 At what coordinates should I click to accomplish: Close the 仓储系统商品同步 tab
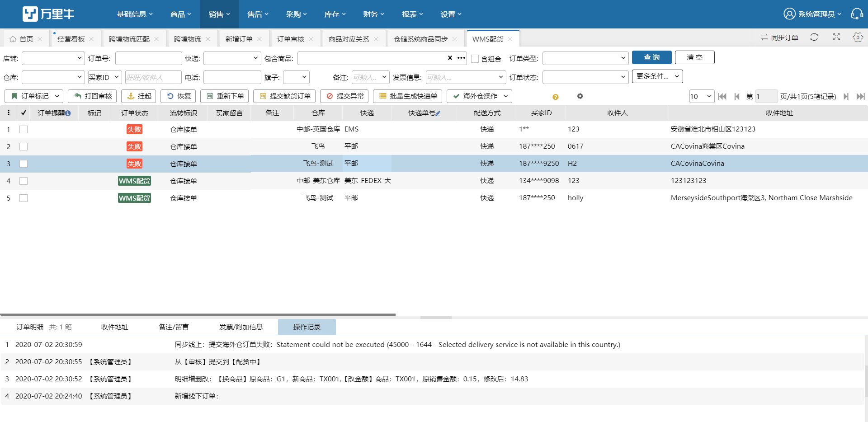(x=455, y=39)
